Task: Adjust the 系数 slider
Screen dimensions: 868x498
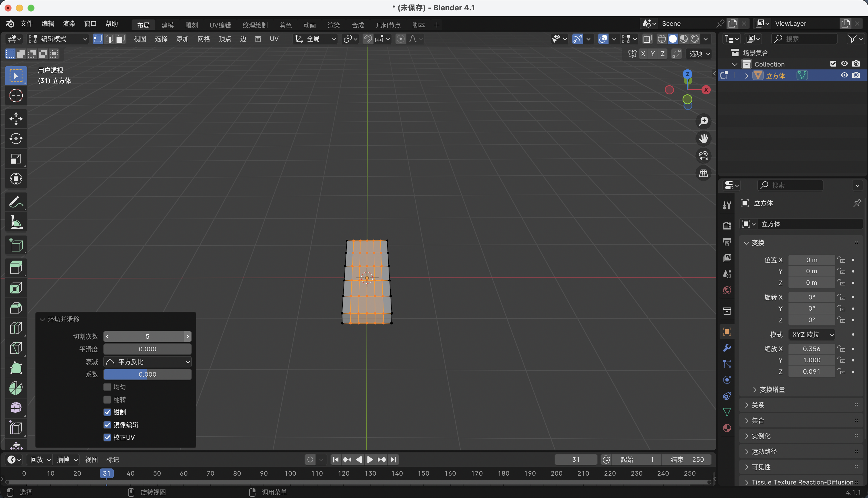Action: point(148,374)
